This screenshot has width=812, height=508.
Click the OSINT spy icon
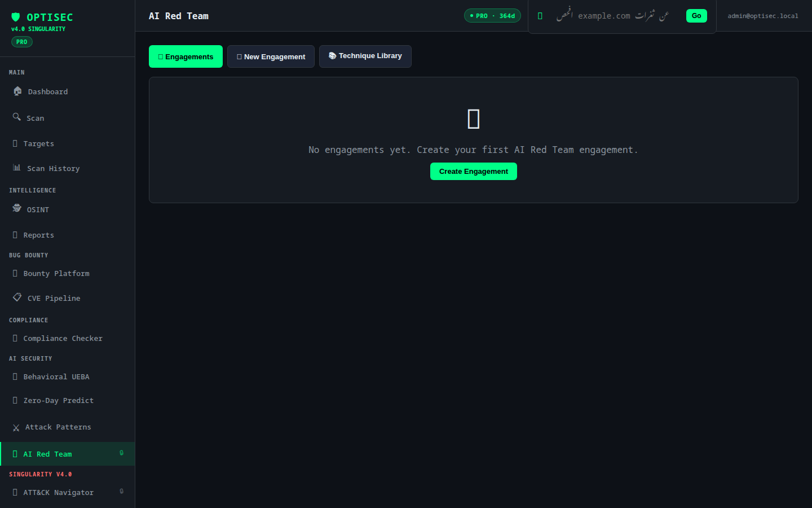(17, 208)
